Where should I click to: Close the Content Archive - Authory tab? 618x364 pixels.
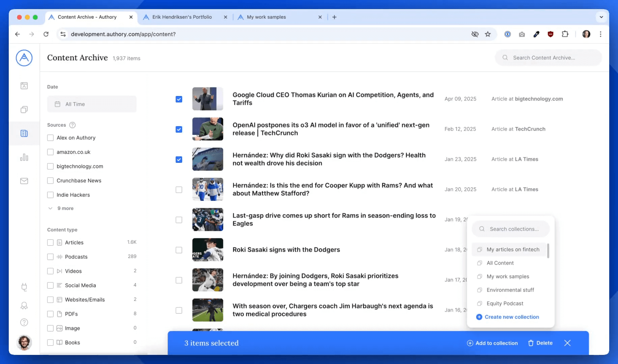click(x=131, y=17)
